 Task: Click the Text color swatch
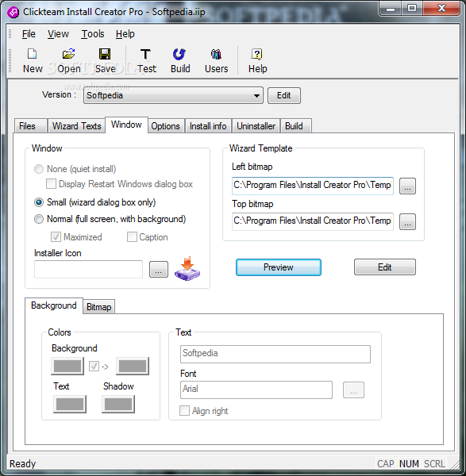coord(70,404)
